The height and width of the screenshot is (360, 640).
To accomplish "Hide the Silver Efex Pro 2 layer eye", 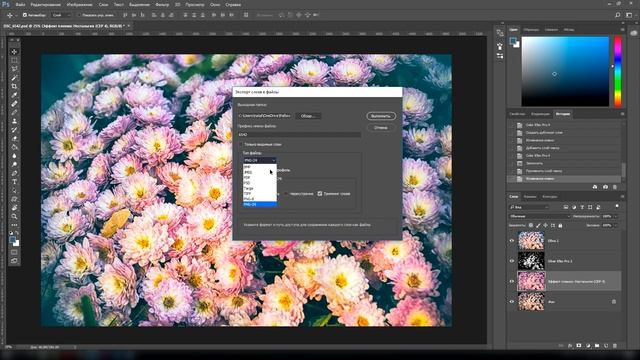I will point(512,261).
